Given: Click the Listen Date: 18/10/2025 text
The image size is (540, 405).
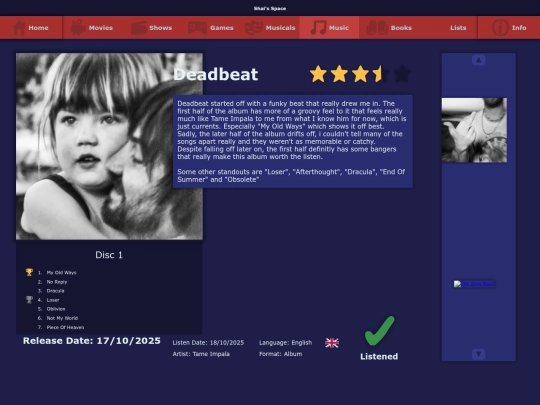Looking at the screenshot, I should tap(208, 343).
